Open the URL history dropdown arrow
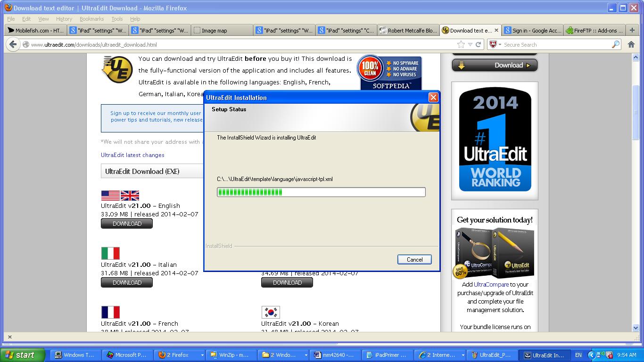The height and width of the screenshot is (362, 644). [470, 44]
